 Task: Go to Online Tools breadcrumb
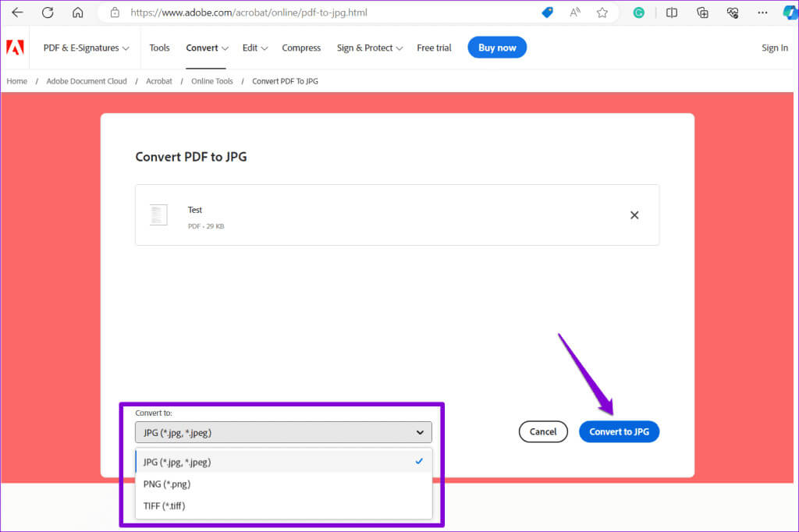coord(212,81)
